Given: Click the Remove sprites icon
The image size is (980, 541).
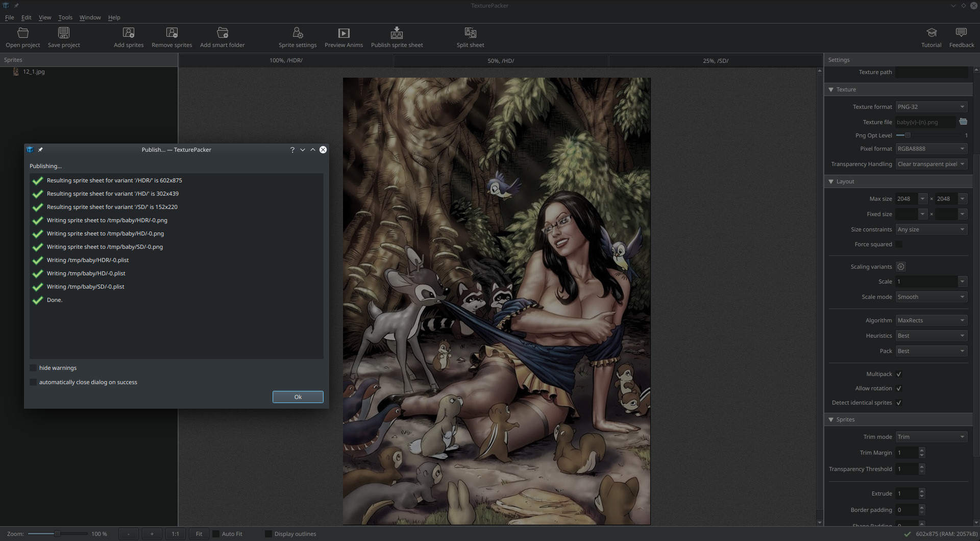Looking at the screenshot, I should pos(172,33).
